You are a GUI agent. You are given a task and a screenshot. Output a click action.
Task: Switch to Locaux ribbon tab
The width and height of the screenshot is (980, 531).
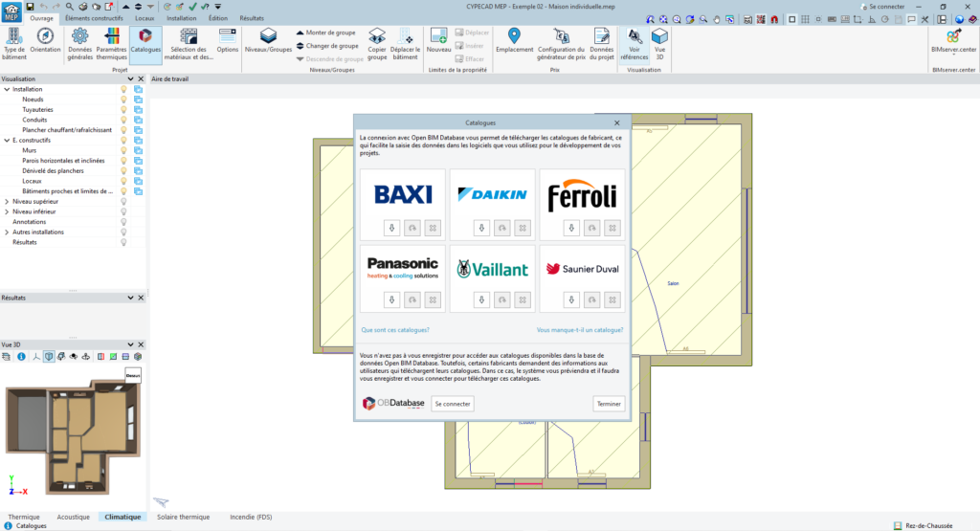point(145,18)
